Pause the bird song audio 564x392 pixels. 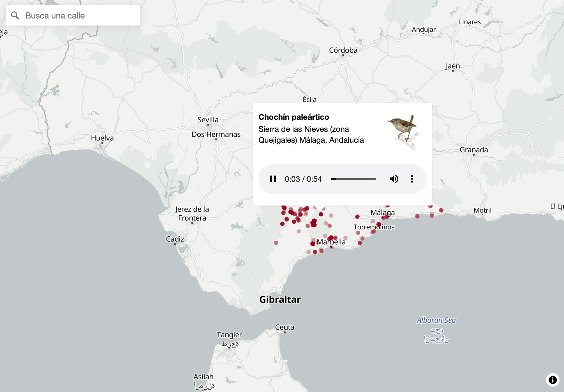pyautogui.click(x=273, y=179)
